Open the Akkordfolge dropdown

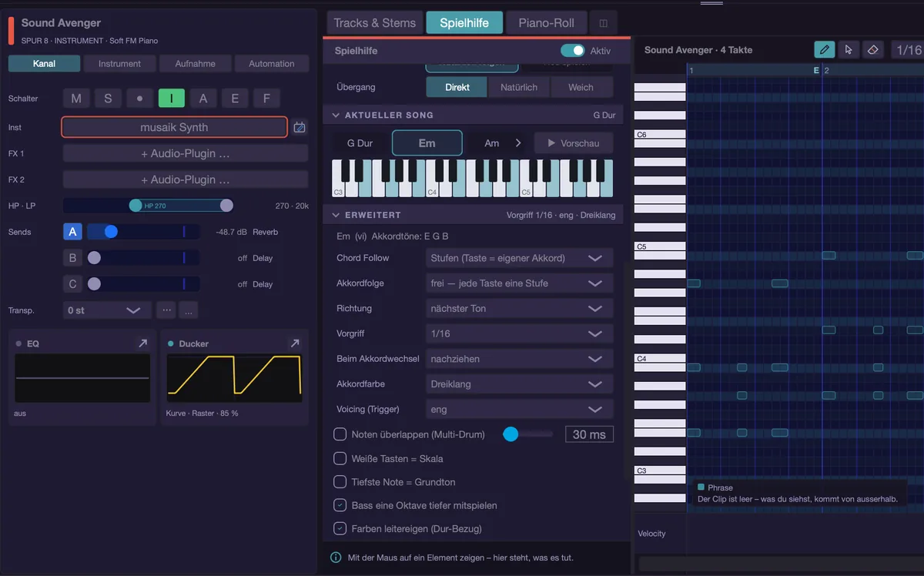point(520,283)
